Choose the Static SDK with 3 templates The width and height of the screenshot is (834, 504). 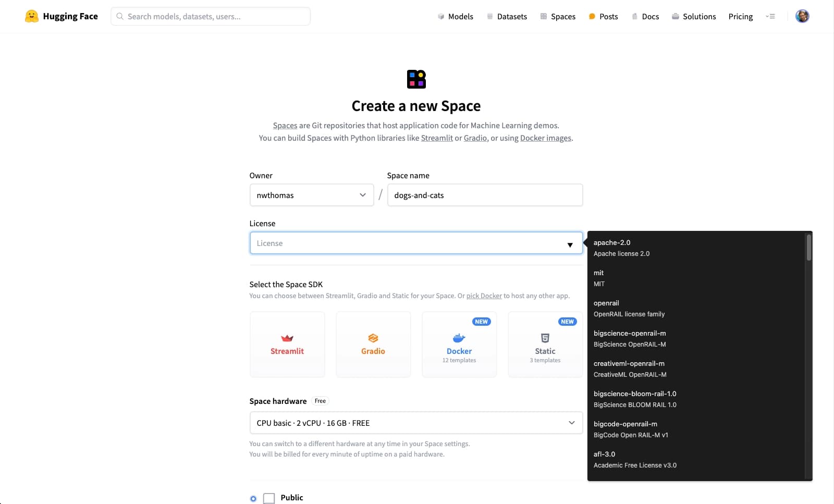[x=545, y=344]
